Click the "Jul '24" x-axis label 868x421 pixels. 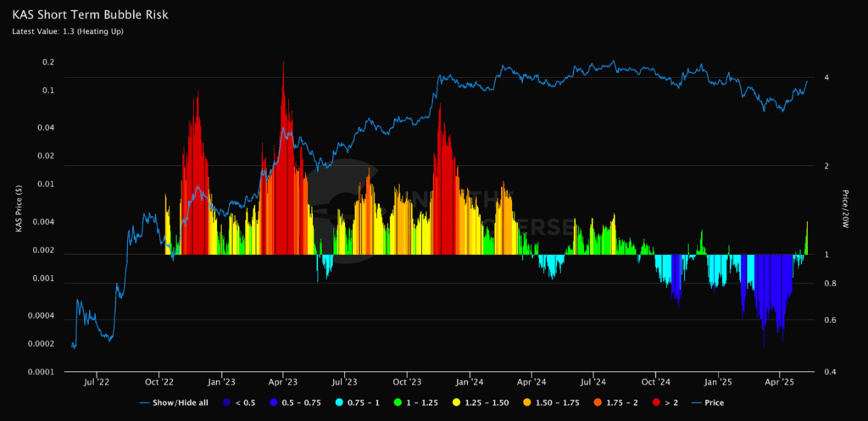pyautogui.click(x=593, y=381)
